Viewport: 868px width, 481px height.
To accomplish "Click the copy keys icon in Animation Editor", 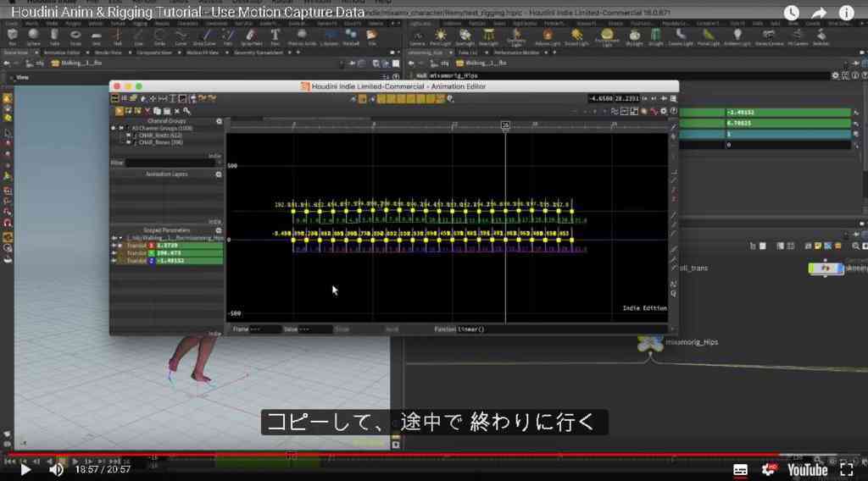I will [157, 111].
